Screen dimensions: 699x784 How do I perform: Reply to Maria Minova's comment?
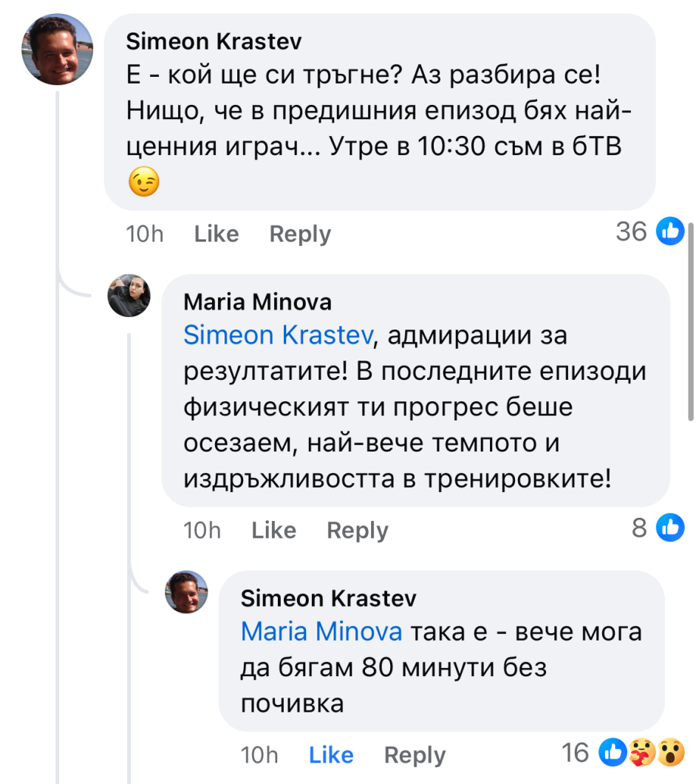(357, 530)
